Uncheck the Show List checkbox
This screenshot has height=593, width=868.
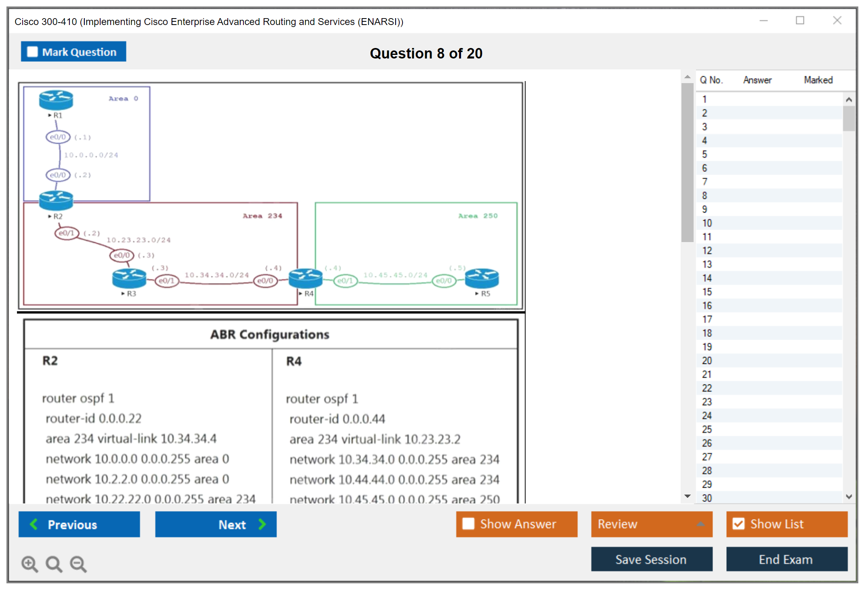pyautogui.click(x=738, y=524)
